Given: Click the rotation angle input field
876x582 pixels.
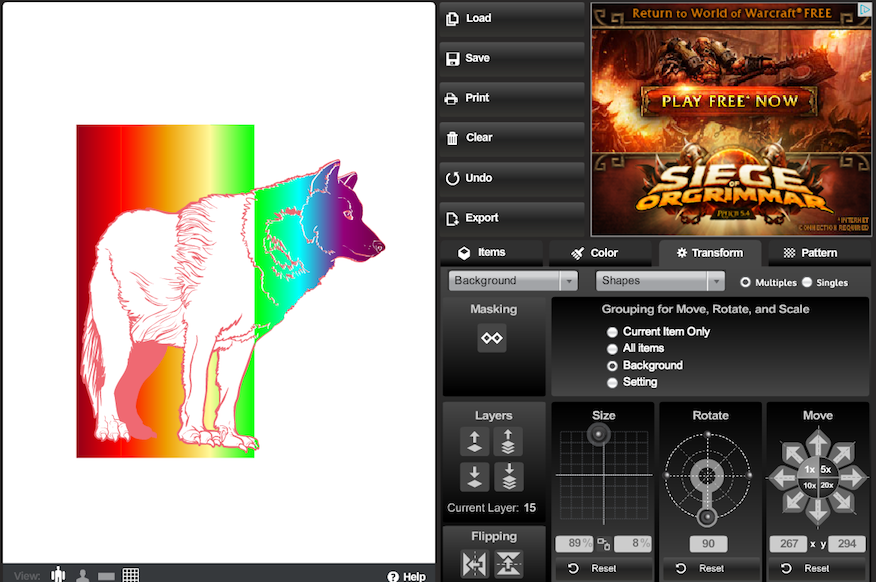Looking at the screenshot, I should point(709,544).
